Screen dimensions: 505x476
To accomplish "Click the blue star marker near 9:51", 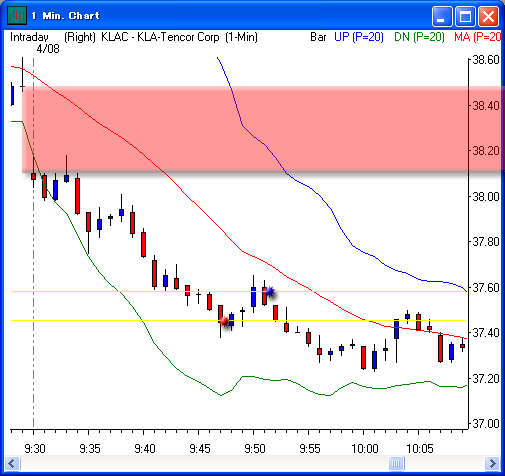I will (x=270, y=292).
